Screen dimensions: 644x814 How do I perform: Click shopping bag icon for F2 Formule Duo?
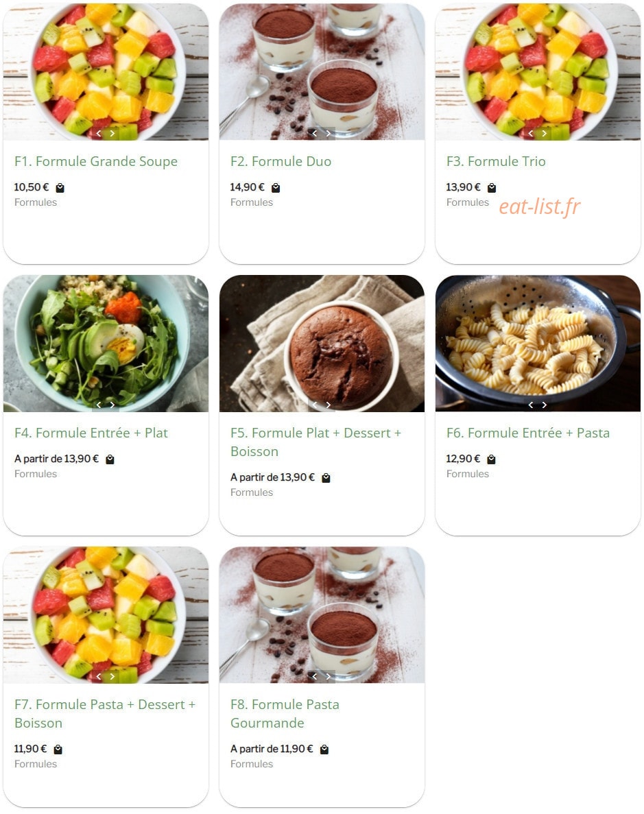pyautogui.click(x=276, y=188)
